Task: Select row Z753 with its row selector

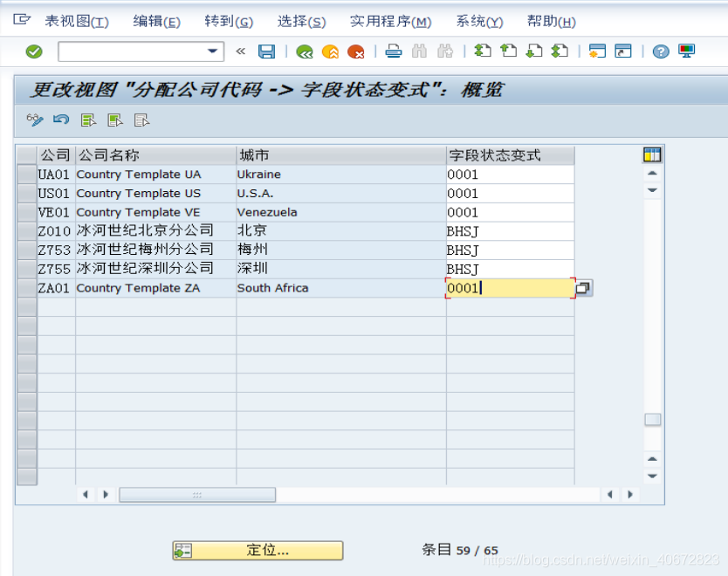Action: click(x=27, y=250)
